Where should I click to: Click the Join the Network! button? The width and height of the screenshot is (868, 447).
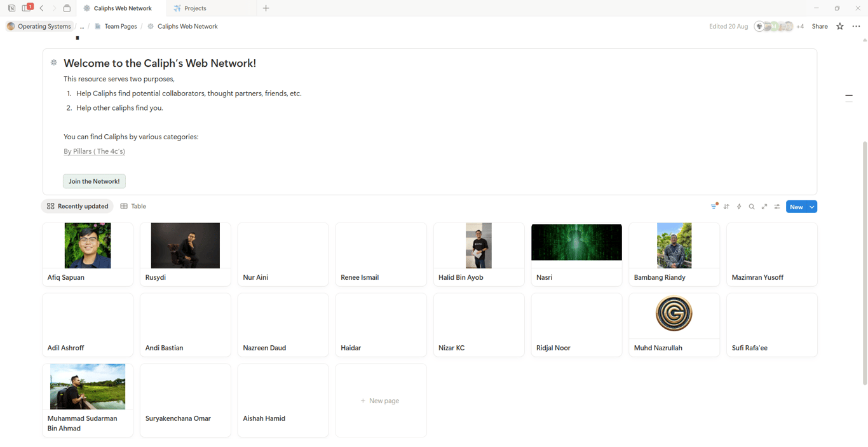(94, 181)
